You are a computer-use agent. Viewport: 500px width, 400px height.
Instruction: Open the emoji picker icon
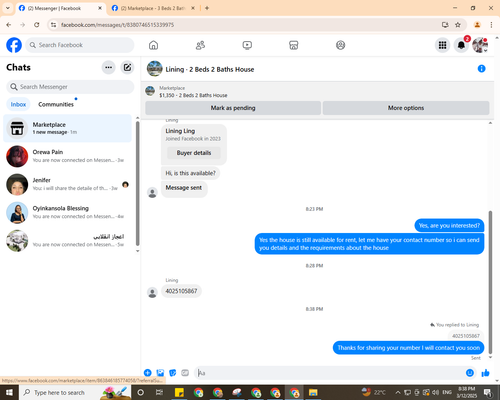click(470, 373)
